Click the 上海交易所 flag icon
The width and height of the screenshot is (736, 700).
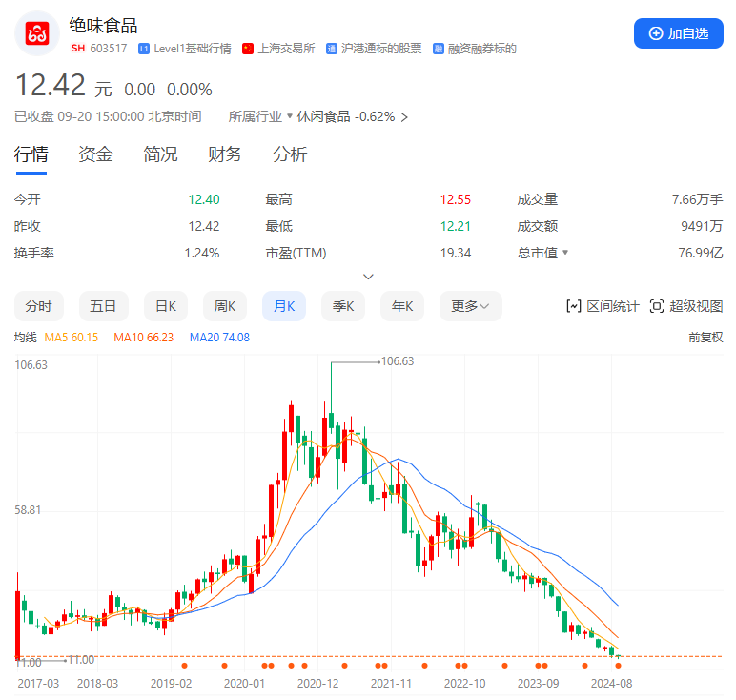click(248, 49)
